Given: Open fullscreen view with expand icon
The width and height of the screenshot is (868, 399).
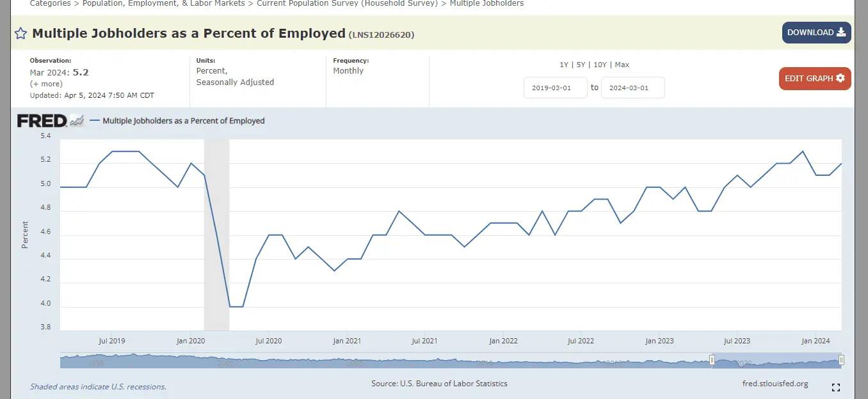Looking at the screenshot, I should [835, 387].
